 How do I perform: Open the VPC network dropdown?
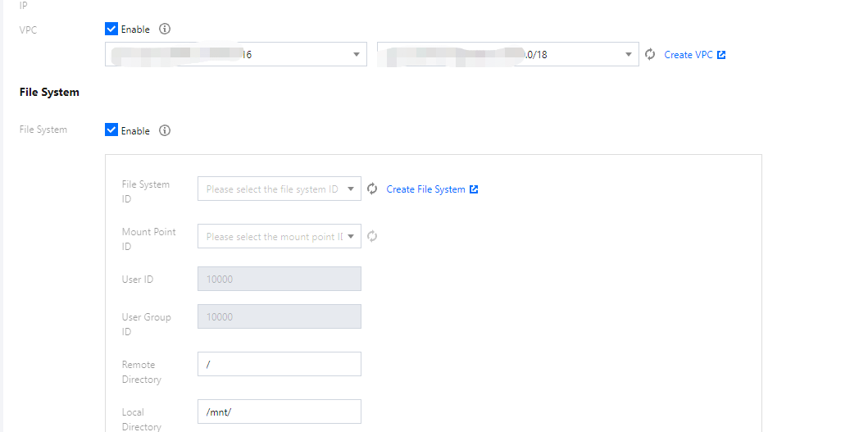pos(236,55)
